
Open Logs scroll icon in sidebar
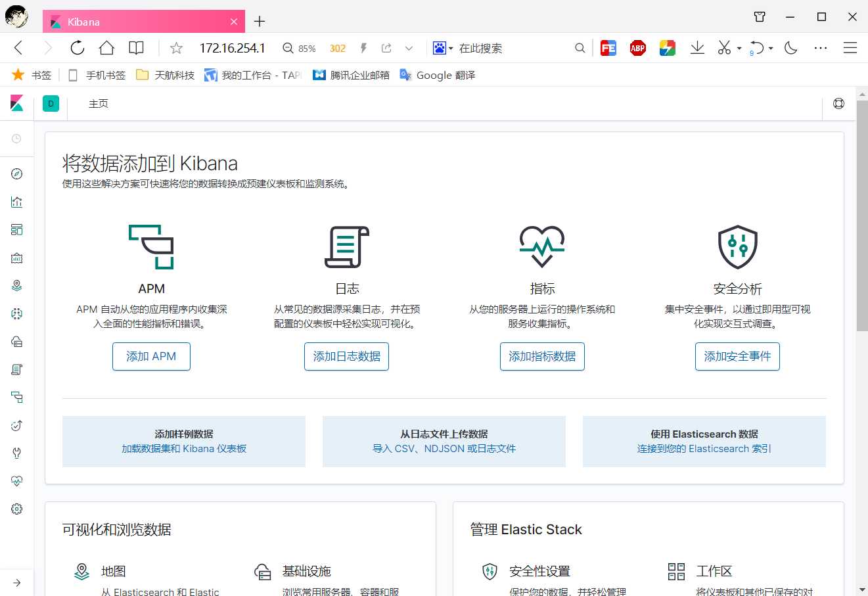click(x=17, y=369)
